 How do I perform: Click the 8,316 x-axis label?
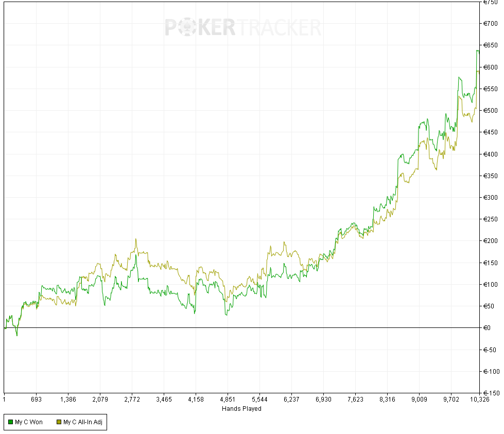(x=387, y=400)
